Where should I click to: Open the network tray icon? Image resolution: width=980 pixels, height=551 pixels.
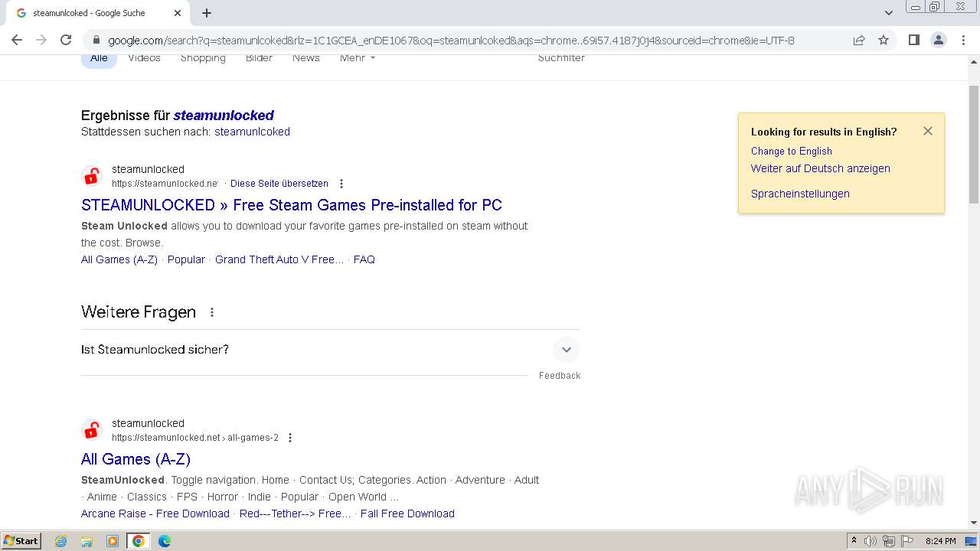pos(889,541)
